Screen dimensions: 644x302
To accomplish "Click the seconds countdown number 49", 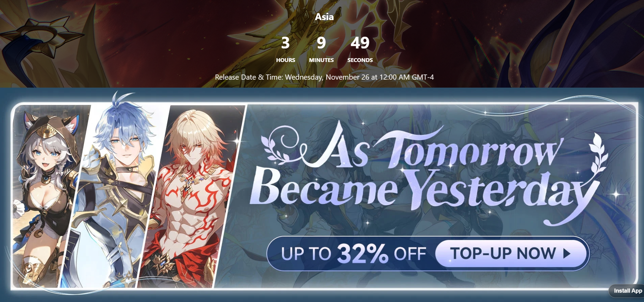I will 360,43.
